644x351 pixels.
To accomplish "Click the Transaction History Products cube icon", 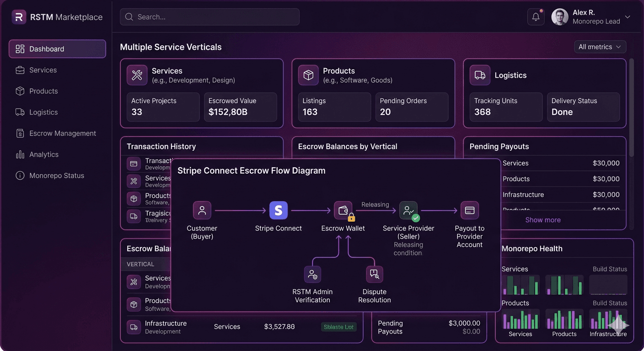I will pyautogui.click(x=134, y=199).
